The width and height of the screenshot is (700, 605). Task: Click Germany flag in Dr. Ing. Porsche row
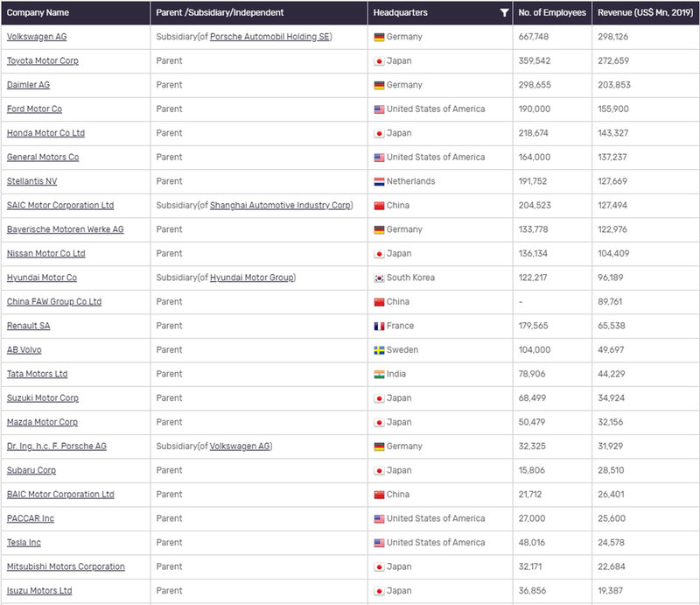pos(379,447)
